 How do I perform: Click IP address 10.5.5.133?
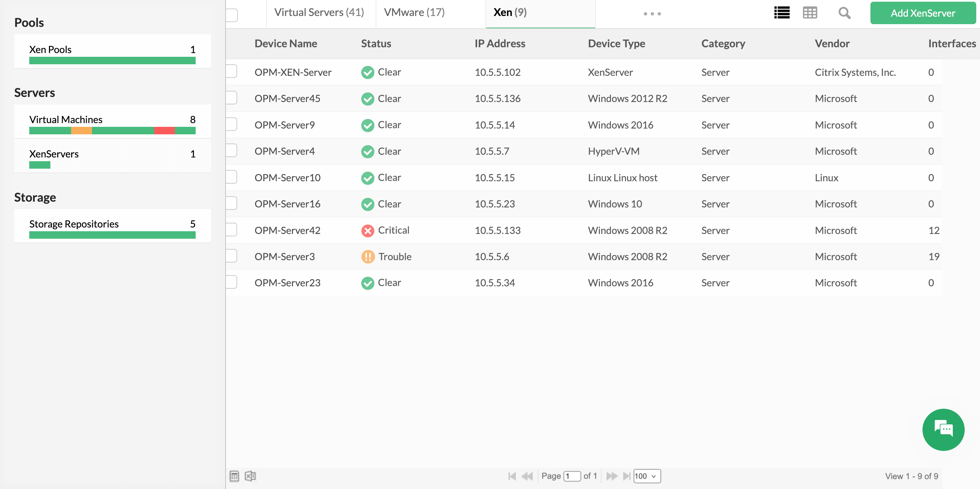click(x=497, y=231)
